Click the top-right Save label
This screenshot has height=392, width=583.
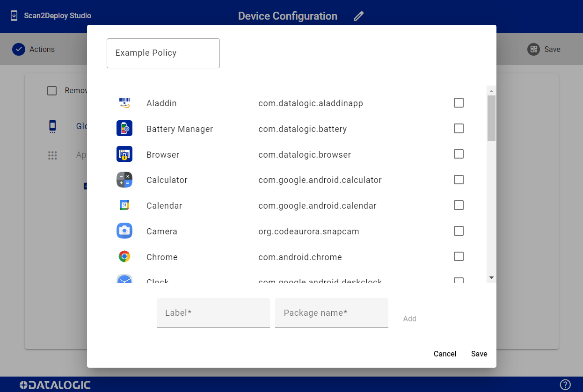point(552,50)
